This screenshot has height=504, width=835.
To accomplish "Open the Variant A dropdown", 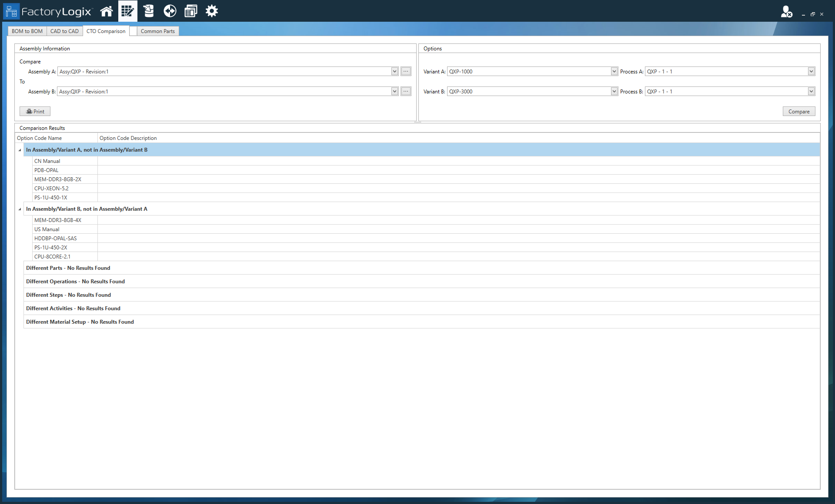I will coord(614,71).
